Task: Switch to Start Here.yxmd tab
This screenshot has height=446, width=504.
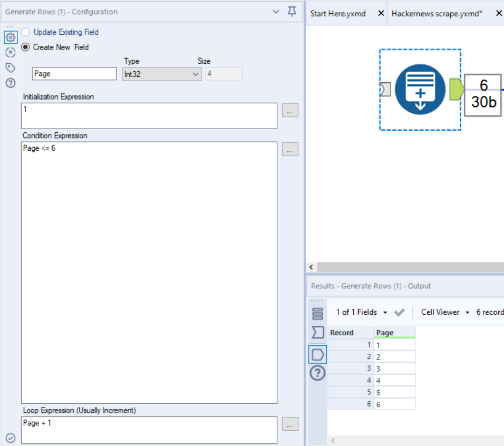Action: [x=338, y=14]
